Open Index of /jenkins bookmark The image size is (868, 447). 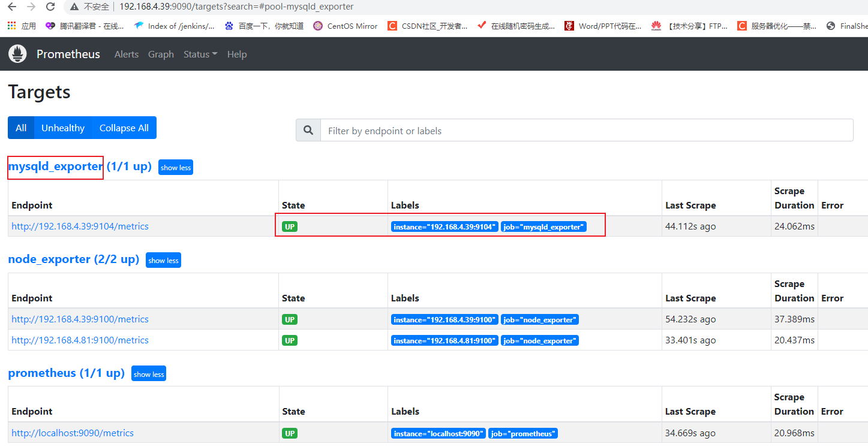tap(175, 26)
